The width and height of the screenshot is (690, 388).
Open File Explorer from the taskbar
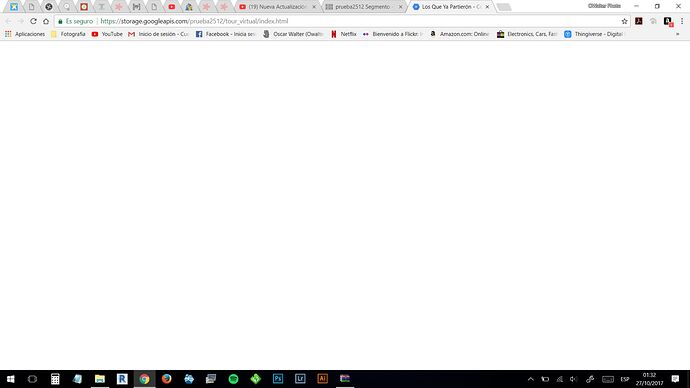click(x=100, y=379)
